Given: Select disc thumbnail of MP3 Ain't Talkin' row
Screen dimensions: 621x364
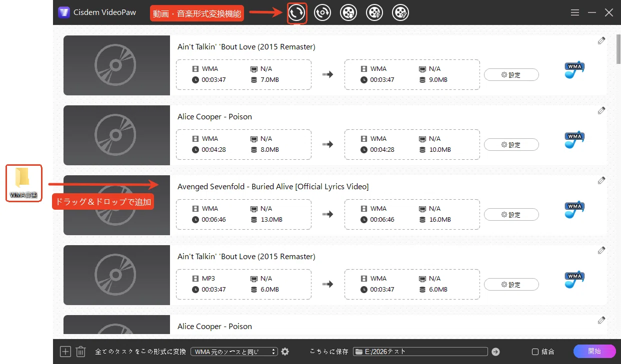Looking at the screenshot, I should coord(116,275).
